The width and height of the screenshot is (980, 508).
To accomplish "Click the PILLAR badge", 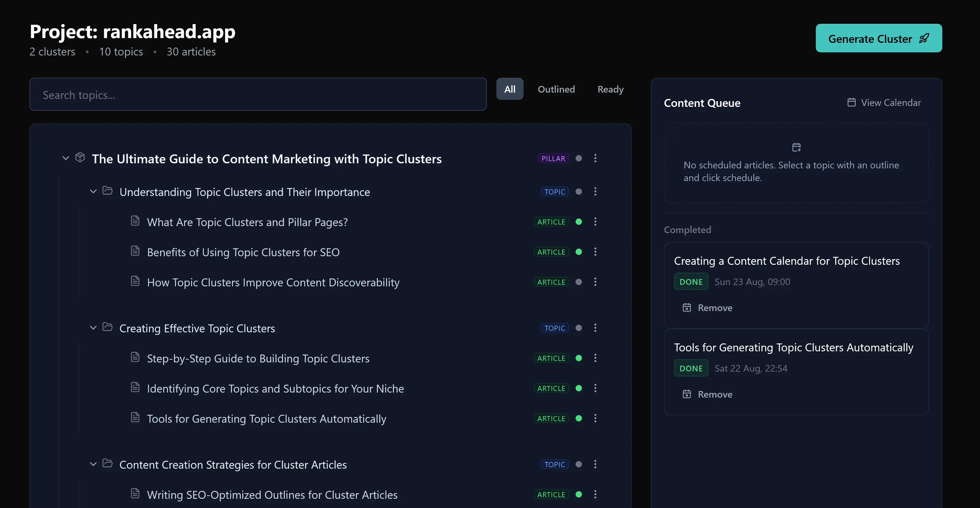I will coord(553,158).
